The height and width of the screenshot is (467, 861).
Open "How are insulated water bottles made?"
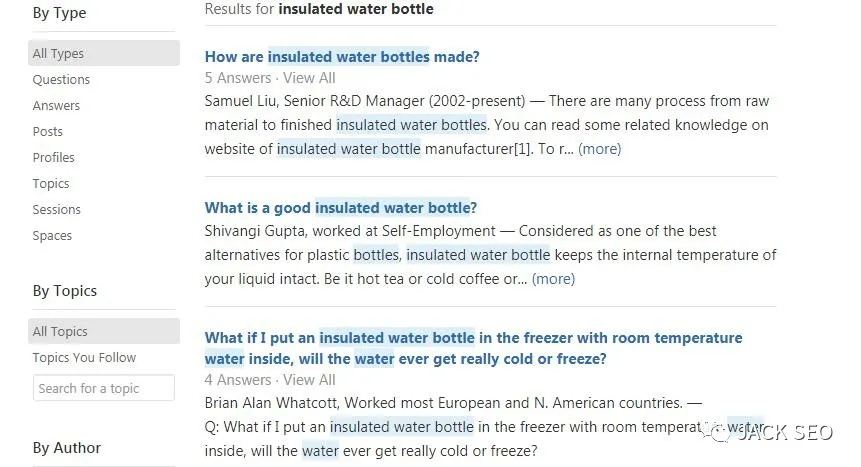click(342, 57)
